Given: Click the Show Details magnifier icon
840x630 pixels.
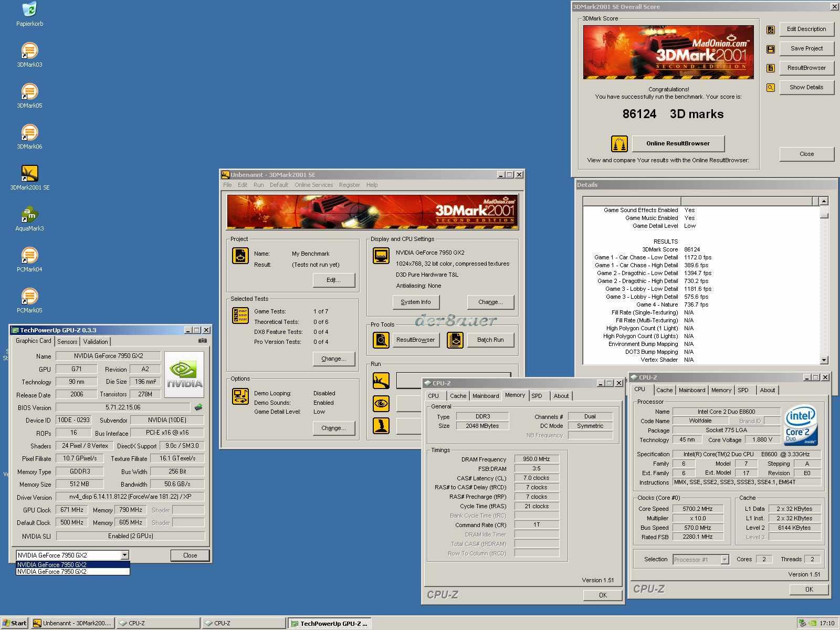Looking at the screenshot, I should coord(771,88).
